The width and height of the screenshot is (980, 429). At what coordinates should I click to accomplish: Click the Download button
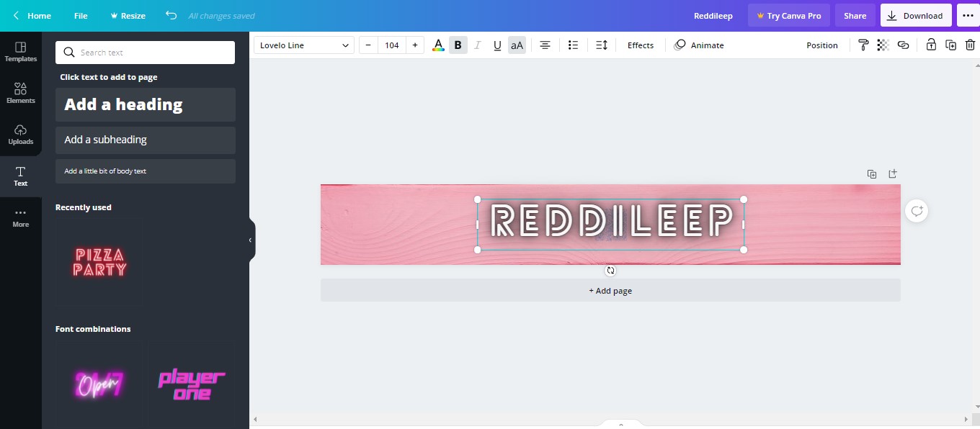pyautogui.click(x=916, y=16)
